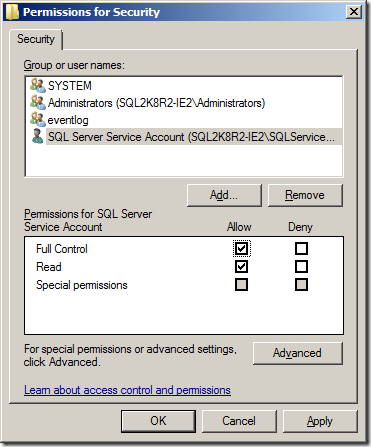Viewport: 371px width, 447px height.
Task: Click the SQL Server Service Account user icon
Action: (37, 136)
